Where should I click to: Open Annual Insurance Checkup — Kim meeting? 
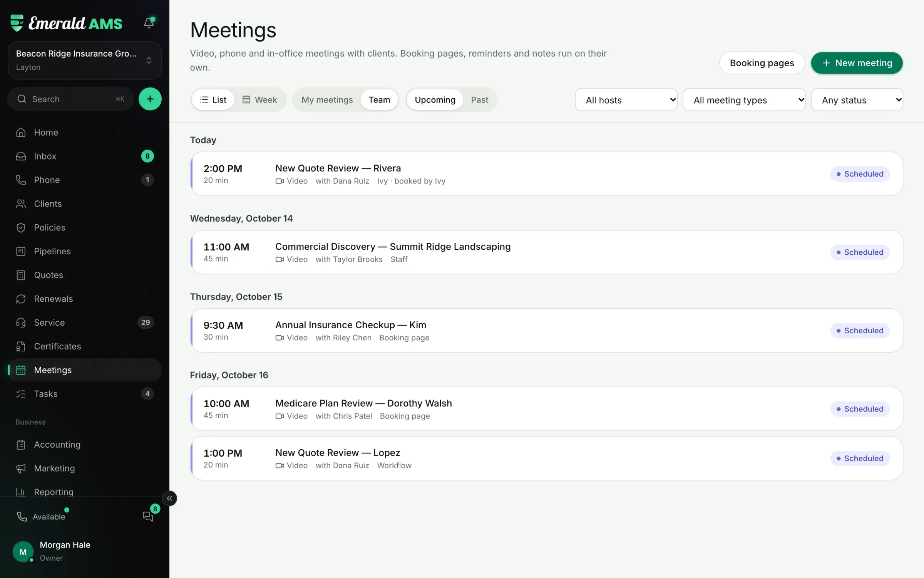pyautogui.click(x=547, y=330)
